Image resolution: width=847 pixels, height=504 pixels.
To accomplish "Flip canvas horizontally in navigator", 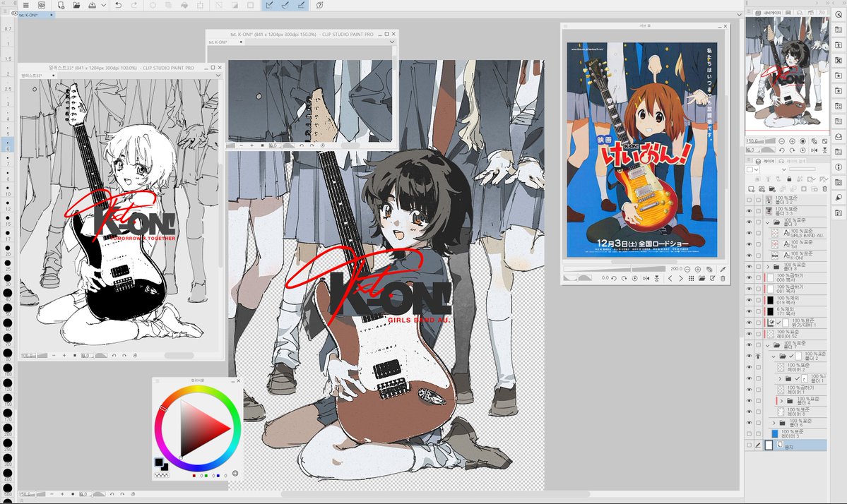I will [814, 150].
